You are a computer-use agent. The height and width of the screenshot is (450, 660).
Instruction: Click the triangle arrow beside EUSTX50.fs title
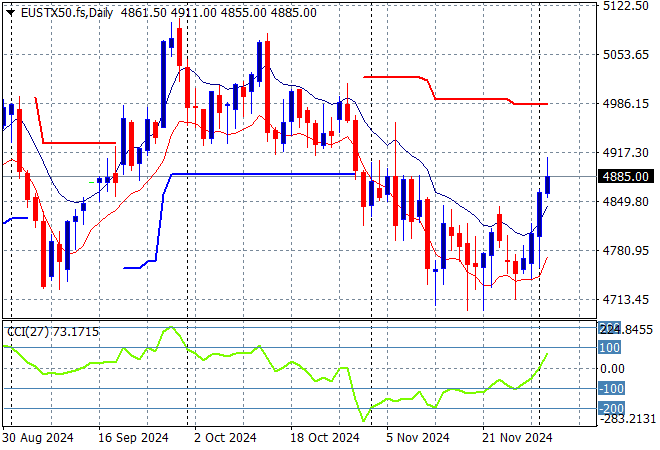10,12
